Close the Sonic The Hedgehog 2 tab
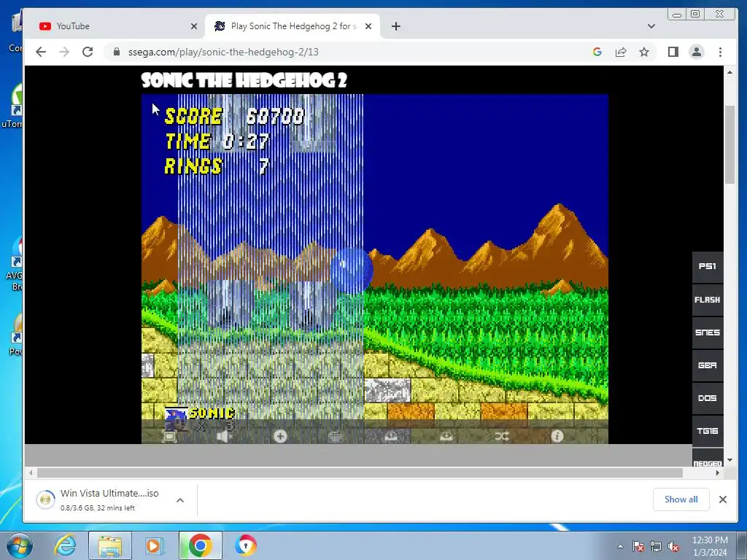 368,26
